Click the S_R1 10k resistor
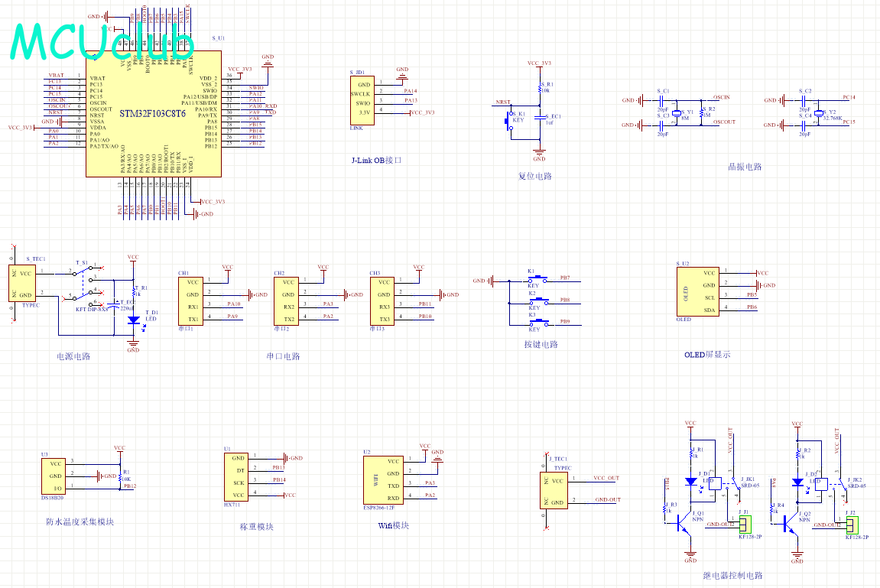Viewport: 880px width, 588px height. (x=539, y=87)
